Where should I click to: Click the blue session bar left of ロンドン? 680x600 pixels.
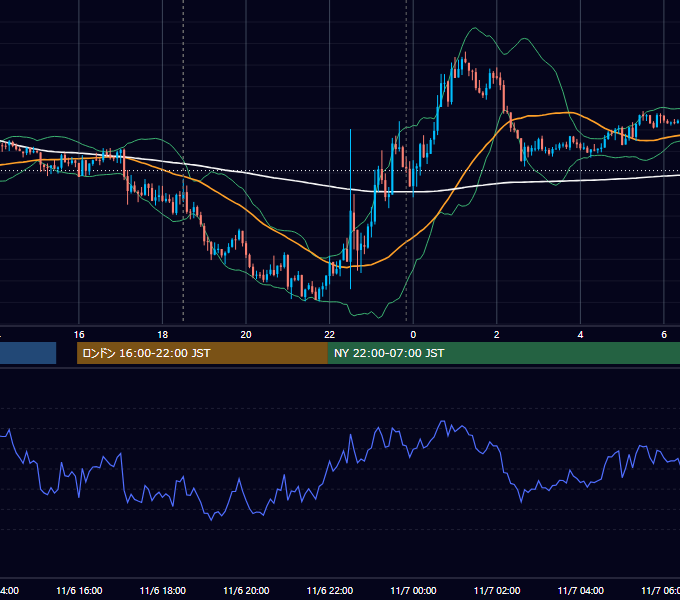point(28,353)
